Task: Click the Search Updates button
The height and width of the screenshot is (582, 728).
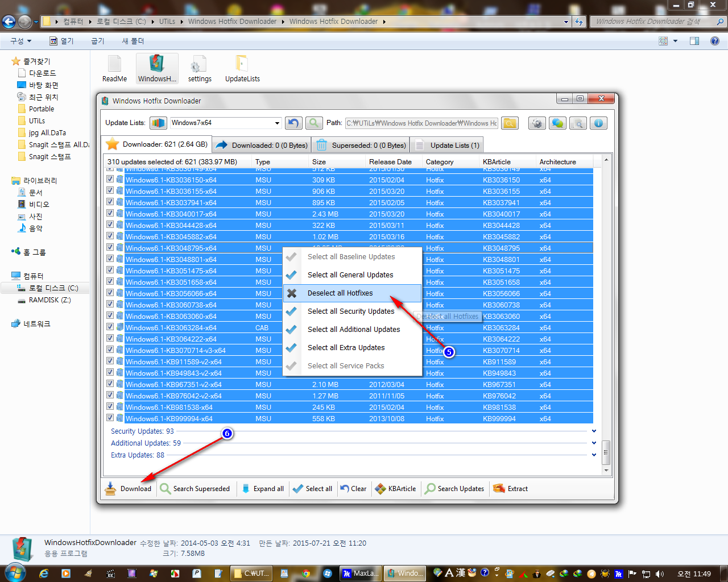Action: 454,489
